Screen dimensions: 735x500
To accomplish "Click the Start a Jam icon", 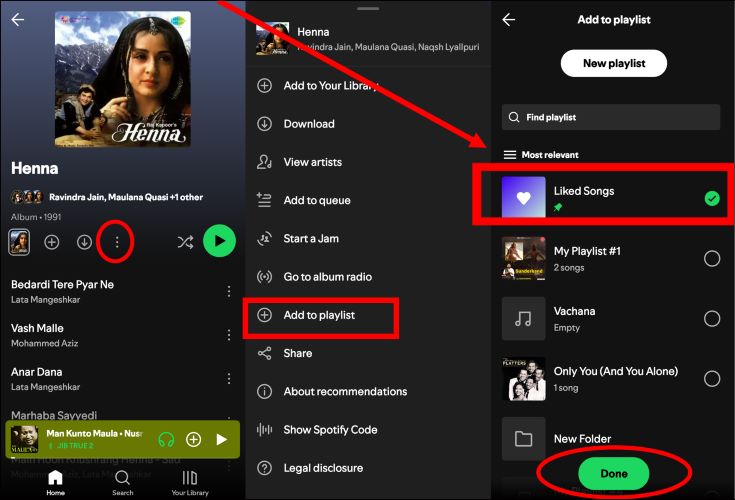I will click(x=264, y=239).
